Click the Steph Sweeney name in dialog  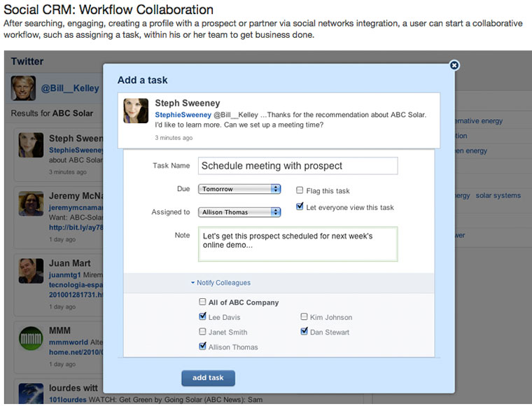(x=188, y=103)
